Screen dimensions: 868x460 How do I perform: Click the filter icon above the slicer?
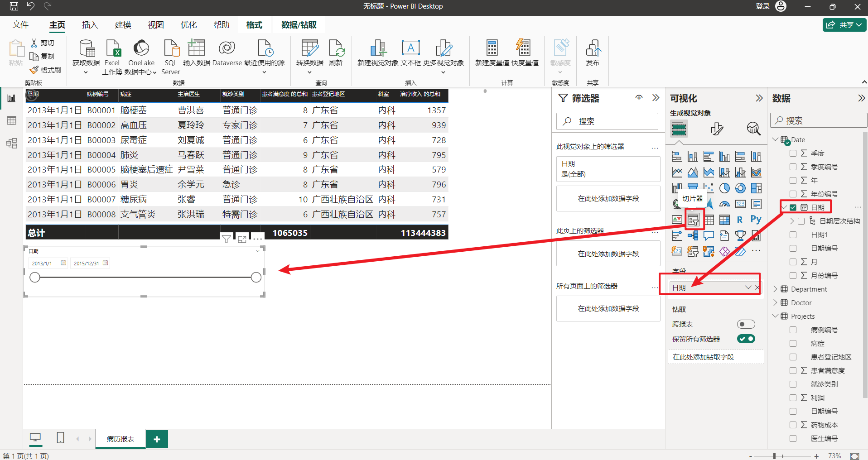click(226, 239)
